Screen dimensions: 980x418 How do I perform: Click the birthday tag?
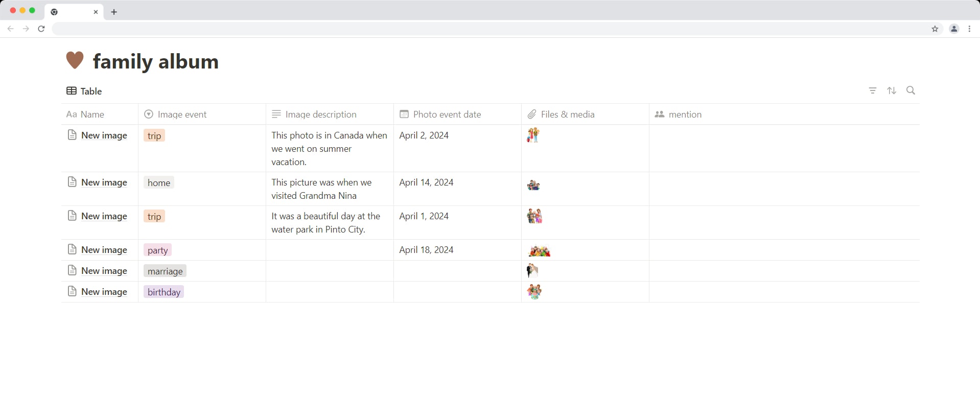click(164, 292)
